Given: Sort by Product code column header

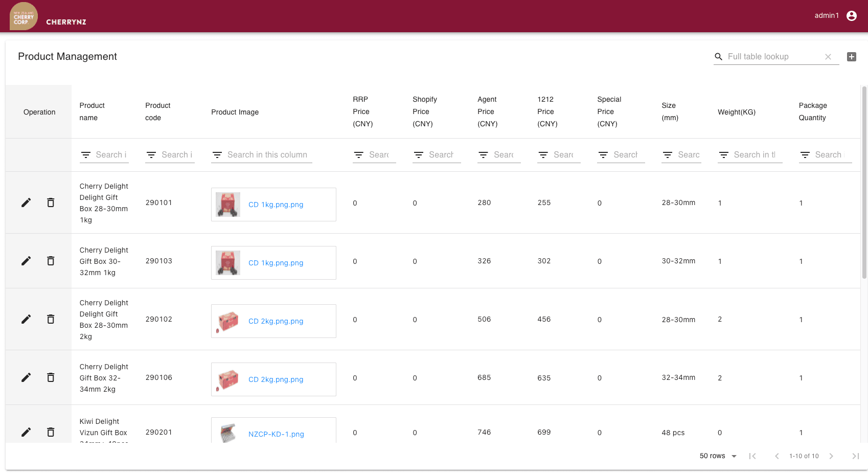Looking at the screenshot, I should (x=157, y=111).
